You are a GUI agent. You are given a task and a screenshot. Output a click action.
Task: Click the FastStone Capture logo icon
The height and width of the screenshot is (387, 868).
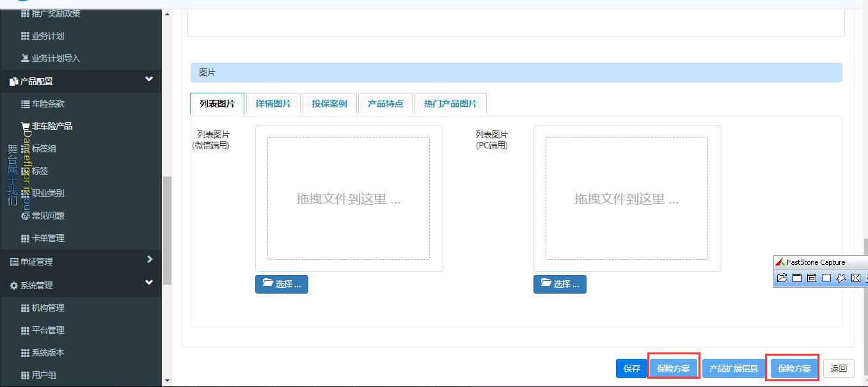780,262
